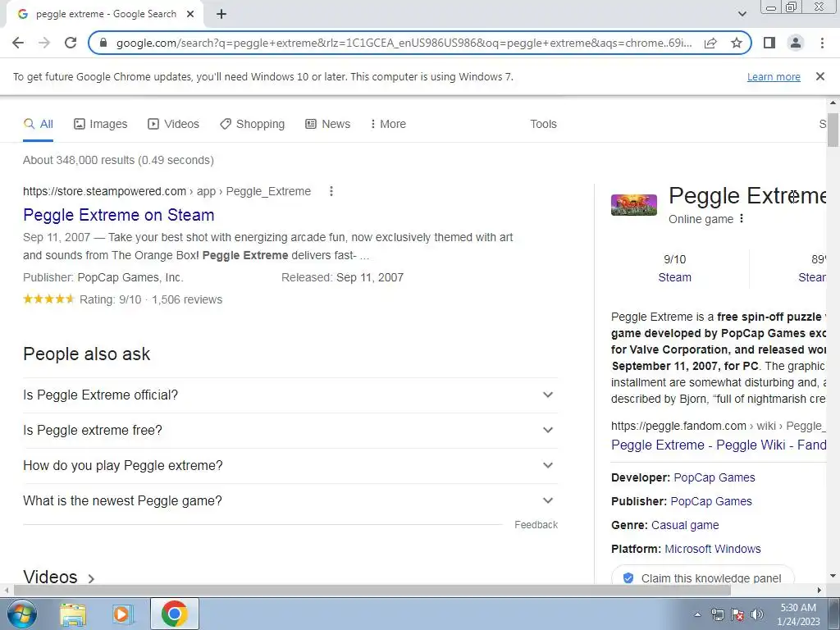Viewport: 840px width, 630px height.
Task: Switch to News search results
Action: 328,124
